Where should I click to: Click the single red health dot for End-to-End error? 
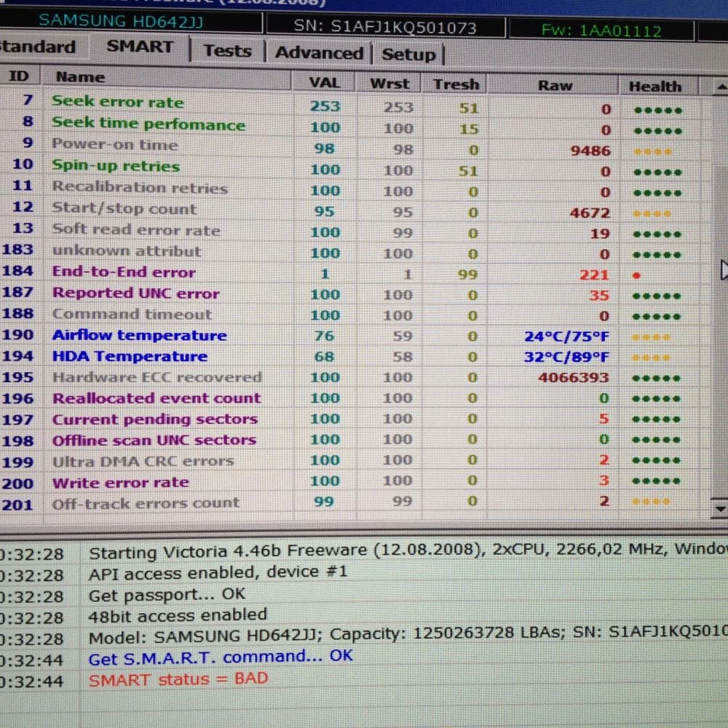tap(636, 276)
